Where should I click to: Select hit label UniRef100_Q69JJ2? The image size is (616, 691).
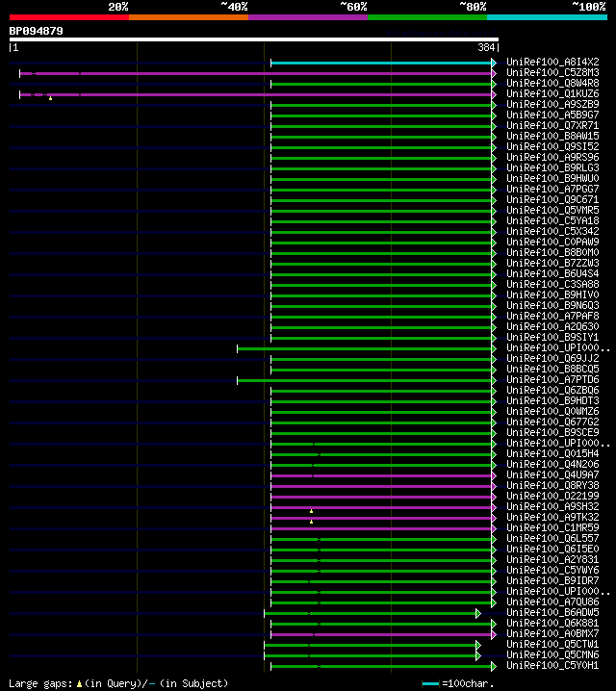[552, 358]
